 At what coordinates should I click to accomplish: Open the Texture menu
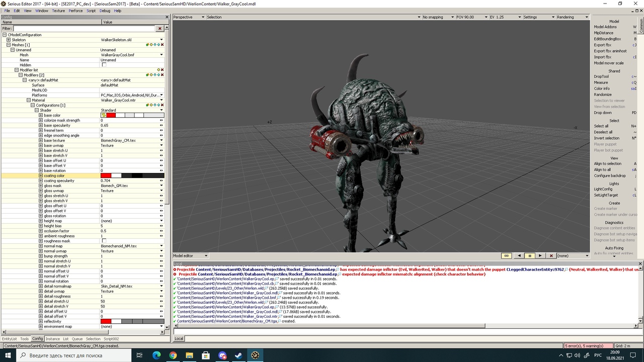[58, 11]
